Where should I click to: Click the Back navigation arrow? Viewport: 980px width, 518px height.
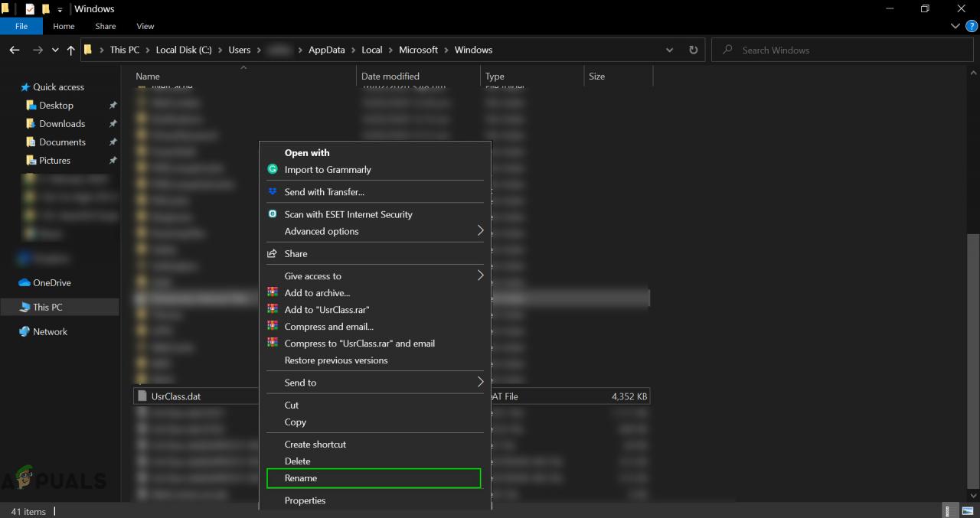pos(15,50)
